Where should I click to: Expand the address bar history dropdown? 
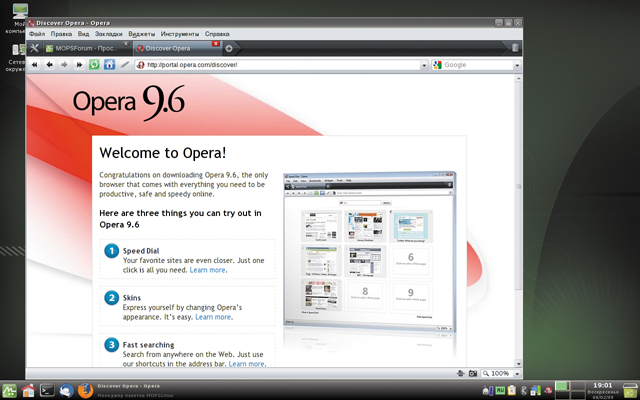click(x=424, y=65)
